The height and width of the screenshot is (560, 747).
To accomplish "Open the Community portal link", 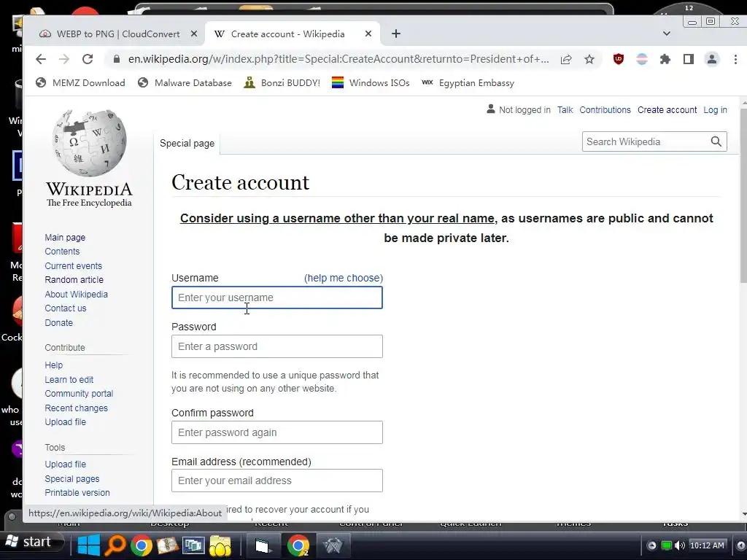I will click(x=79, y=394).
